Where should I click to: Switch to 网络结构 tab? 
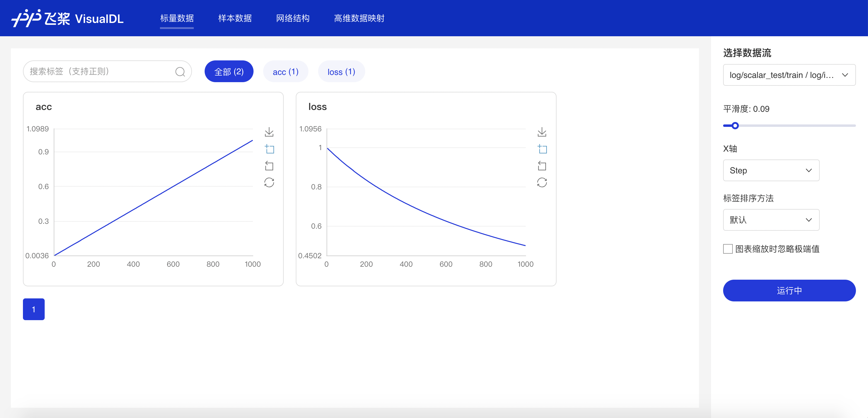point(293,18)
